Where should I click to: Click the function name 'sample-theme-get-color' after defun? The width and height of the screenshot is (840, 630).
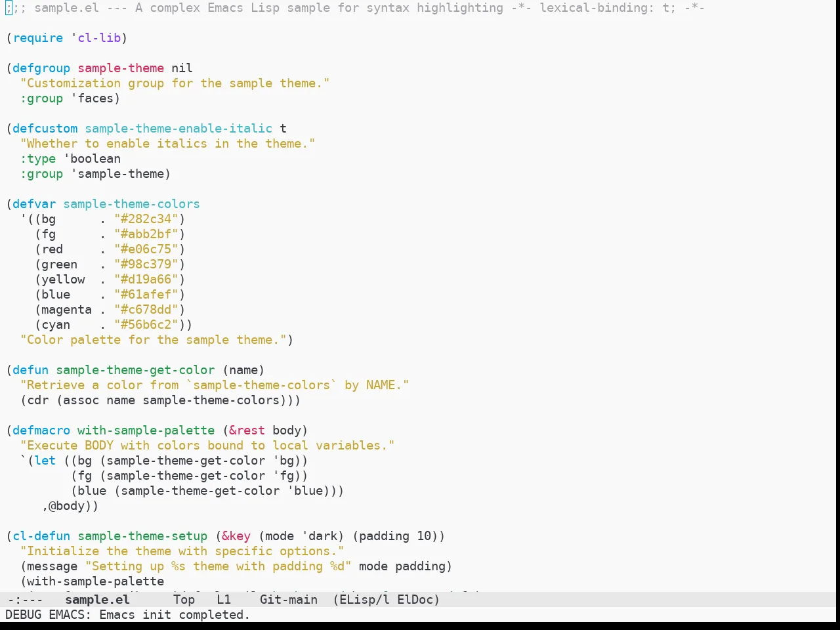[x=135, y=370]
